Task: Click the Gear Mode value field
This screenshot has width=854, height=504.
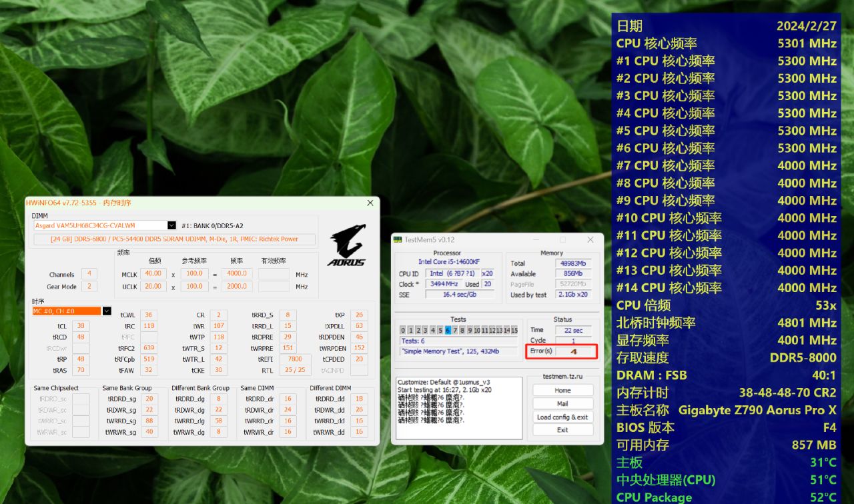Action: [89, 287]
